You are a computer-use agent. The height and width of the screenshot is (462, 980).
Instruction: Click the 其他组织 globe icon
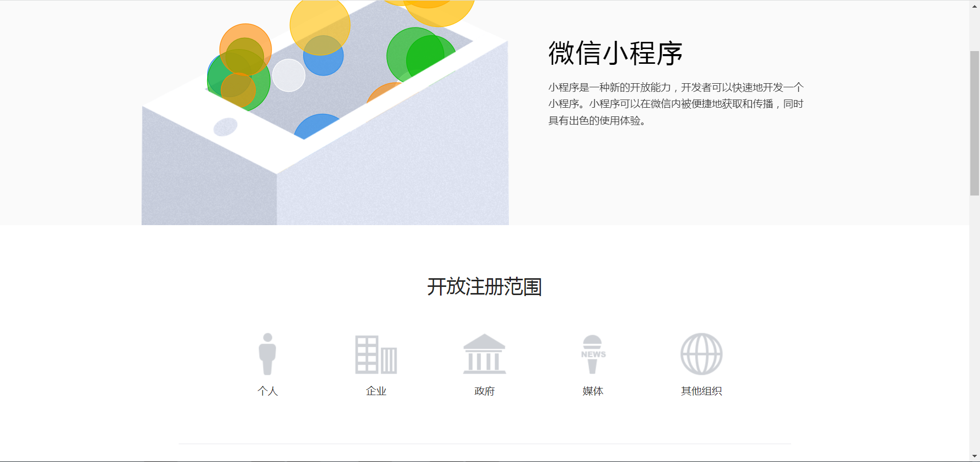click(x=701, y=354)
